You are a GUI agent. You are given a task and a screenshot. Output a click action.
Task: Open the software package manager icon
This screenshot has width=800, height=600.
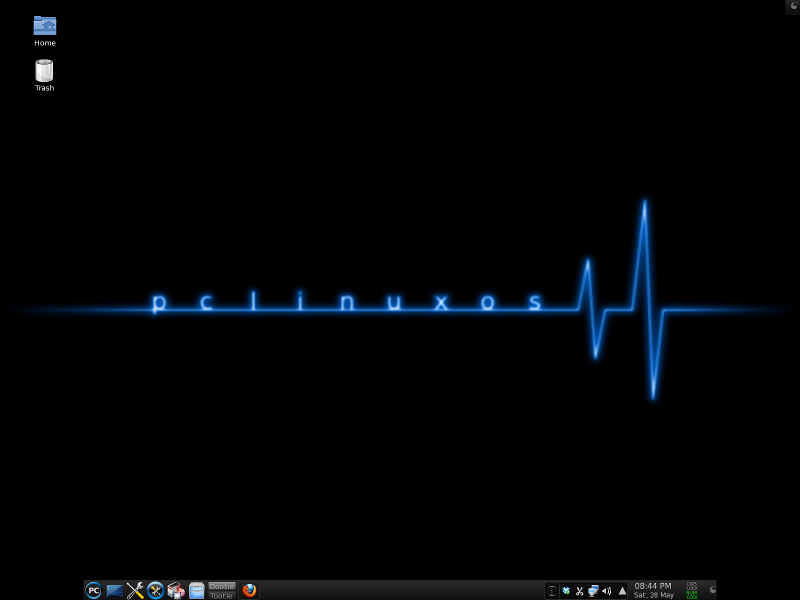(x=176, y=590)
